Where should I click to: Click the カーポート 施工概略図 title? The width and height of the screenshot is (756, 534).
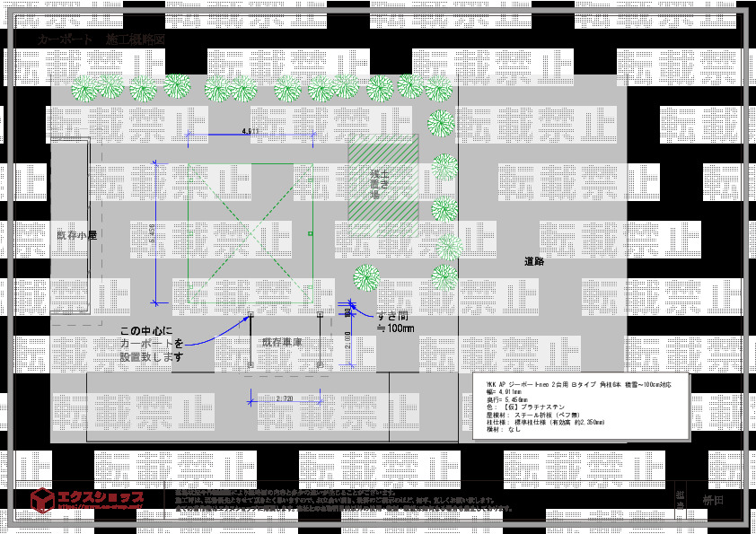pos(101,41)
